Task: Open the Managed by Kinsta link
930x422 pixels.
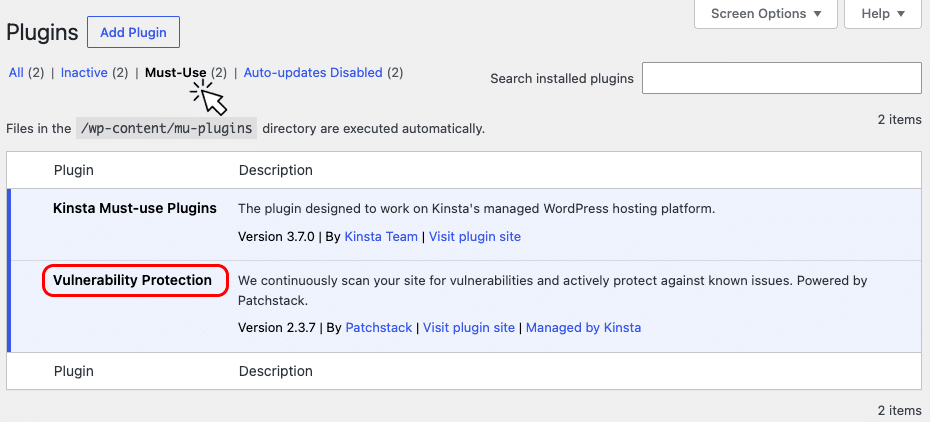Action: point(584,327)
